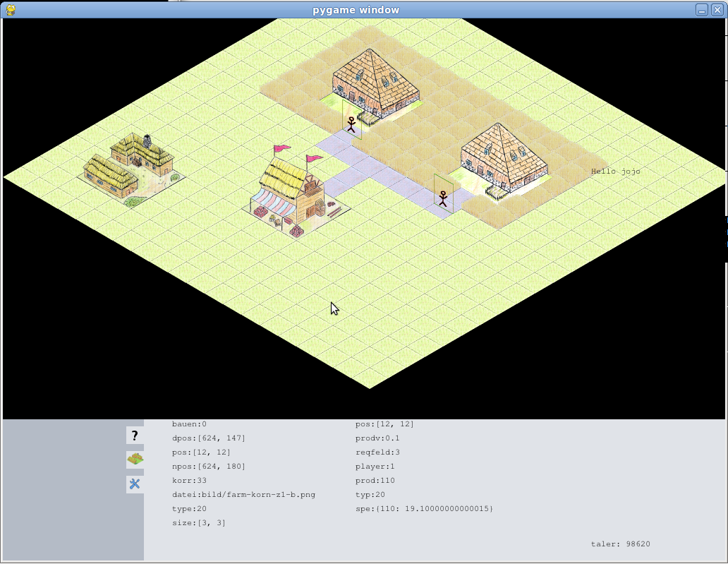Click the spe:{110: 19.1...} value line
The height and width of the screenshot is (564, 728).
point(424,509)
